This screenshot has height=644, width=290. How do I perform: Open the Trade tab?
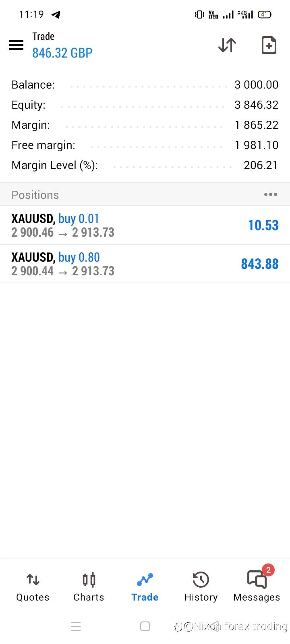(x=145, y=587)
